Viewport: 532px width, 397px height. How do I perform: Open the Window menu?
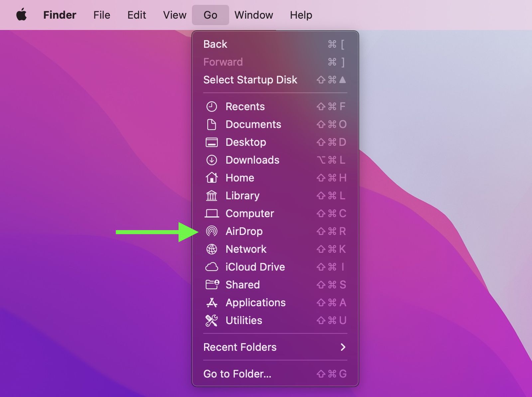point(254,15)
